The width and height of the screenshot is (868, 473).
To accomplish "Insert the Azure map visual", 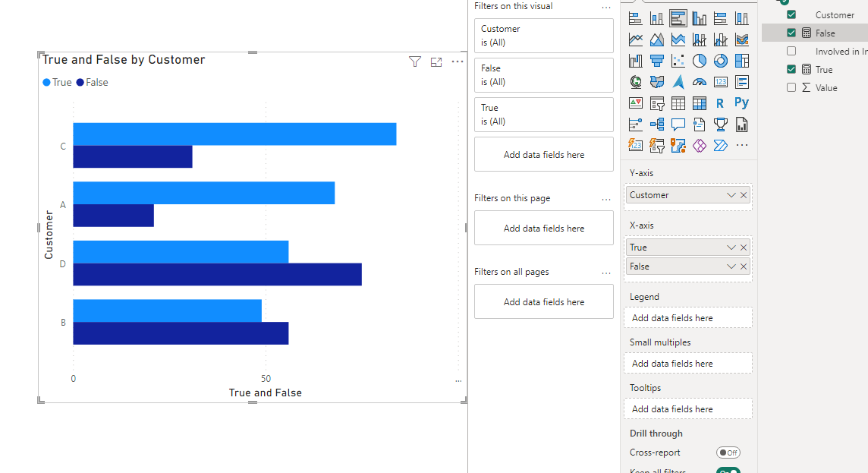I will 678,82.
